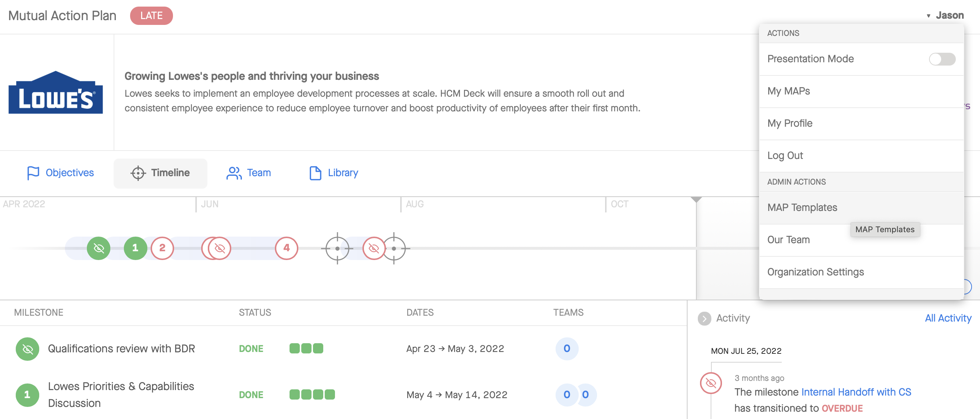Select green milestone 1 on timeline
Image resolution: width=980 pixels, height=419 pixels.
136,248
